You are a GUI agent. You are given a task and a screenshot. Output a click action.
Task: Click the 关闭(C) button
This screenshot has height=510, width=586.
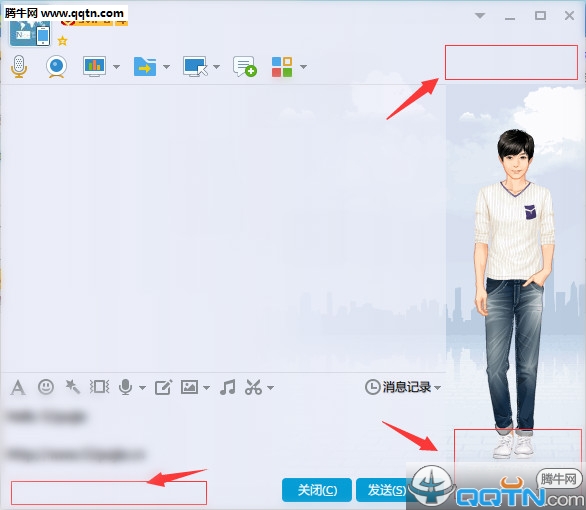coord(317,490)
